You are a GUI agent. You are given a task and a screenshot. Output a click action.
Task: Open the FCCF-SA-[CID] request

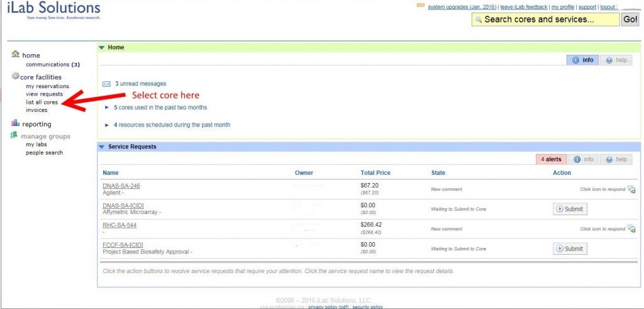click(123, 245)
